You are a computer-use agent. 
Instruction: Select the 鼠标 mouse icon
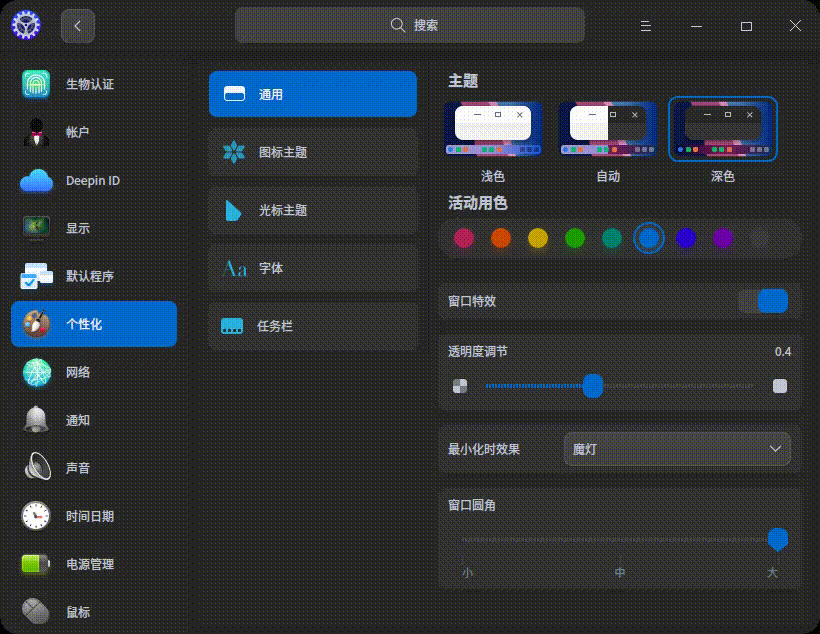(36, 611)
